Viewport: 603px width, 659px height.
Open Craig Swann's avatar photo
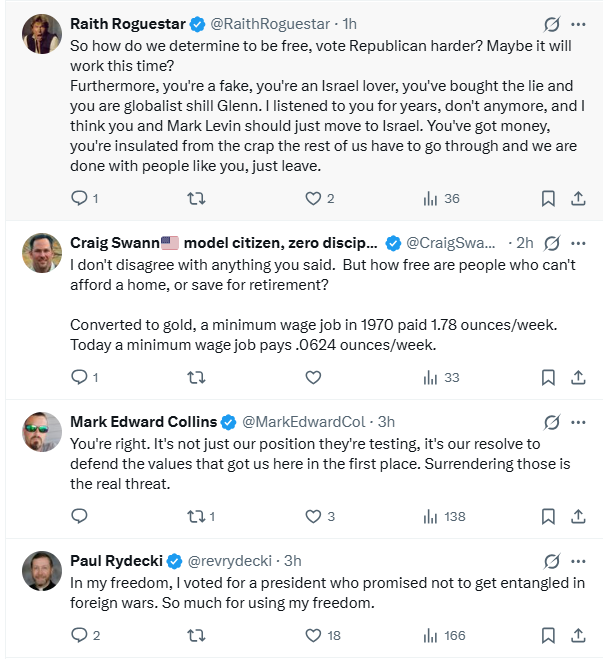tap(42, 253)
